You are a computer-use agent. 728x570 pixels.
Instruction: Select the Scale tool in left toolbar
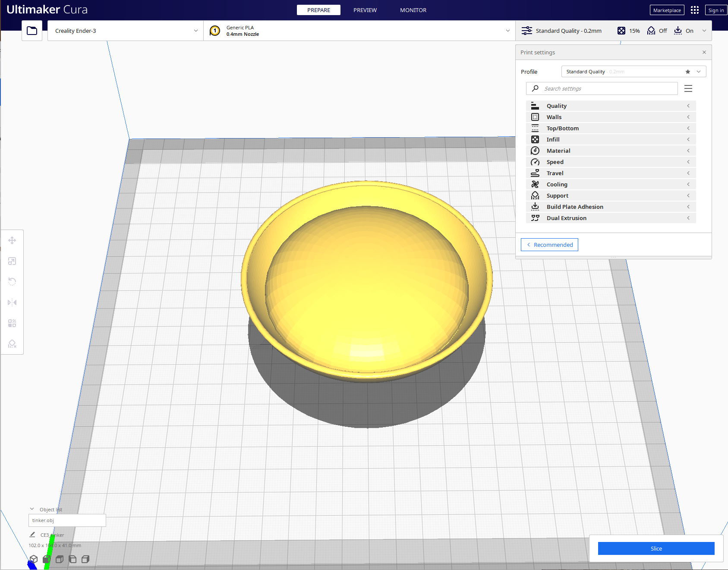[x=12, y=261]
